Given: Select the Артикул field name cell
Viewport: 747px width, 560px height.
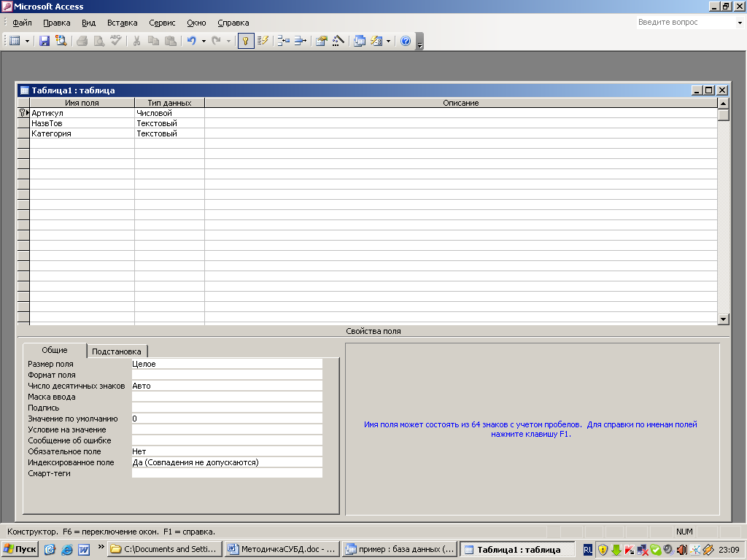Looking at the screenshot, I should coord(82,113).
